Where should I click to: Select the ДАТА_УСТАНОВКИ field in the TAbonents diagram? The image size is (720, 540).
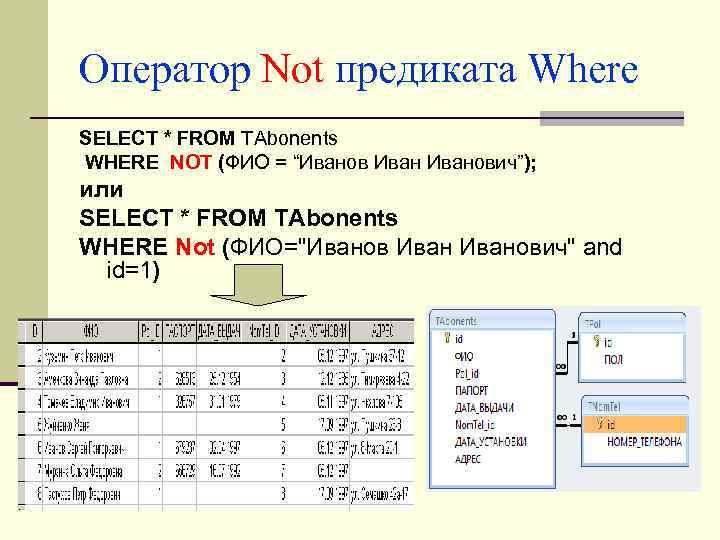coord(490,442)
